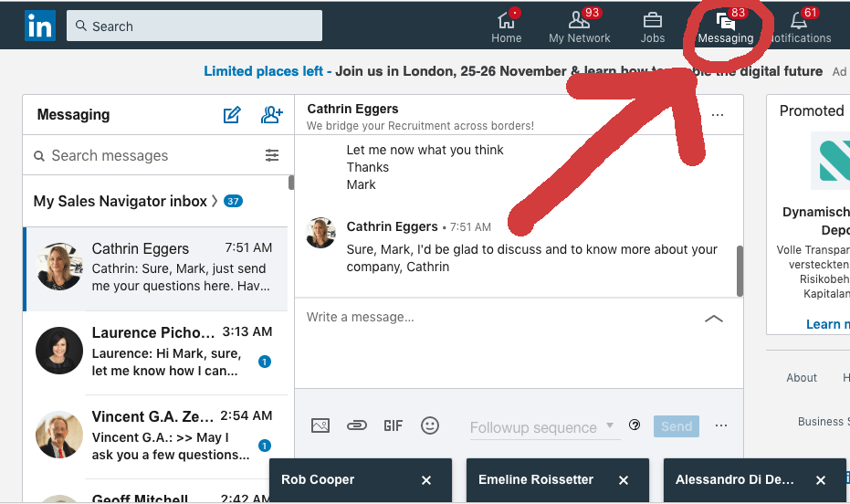This screenshot has width=850, height=504.
Task: Click the compose new message icon
Action: [x=232, y=115]
